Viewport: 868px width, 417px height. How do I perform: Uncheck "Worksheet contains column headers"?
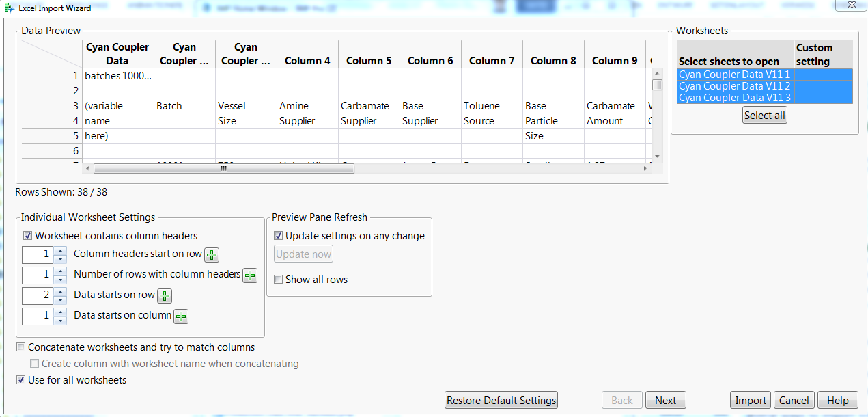pyautogui.click(x=27, y=235)
